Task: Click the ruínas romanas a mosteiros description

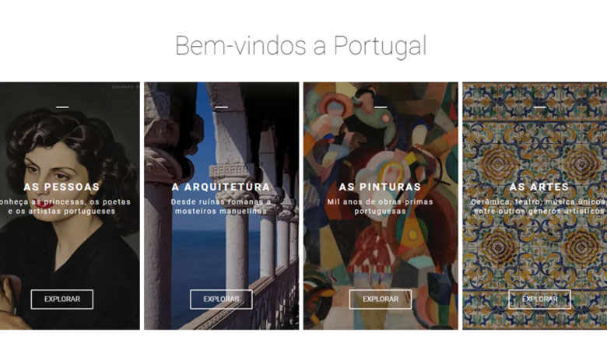Action: (221, 207)
